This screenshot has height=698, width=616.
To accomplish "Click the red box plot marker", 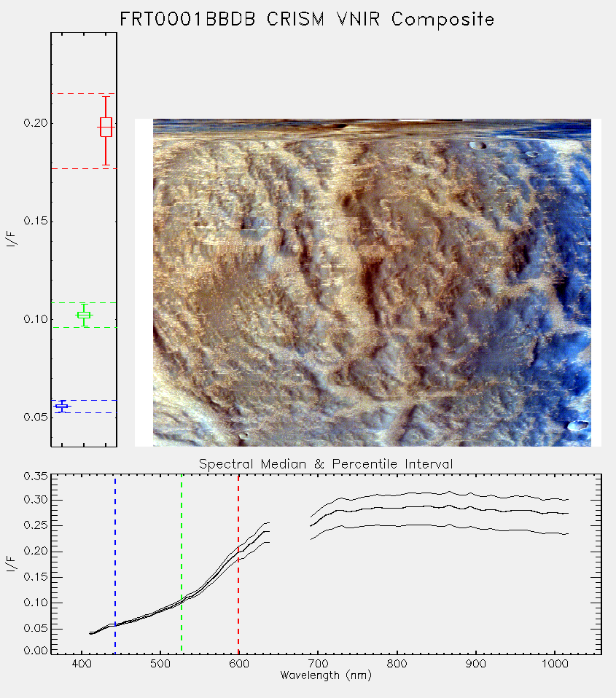I will [x=106, y=128].
